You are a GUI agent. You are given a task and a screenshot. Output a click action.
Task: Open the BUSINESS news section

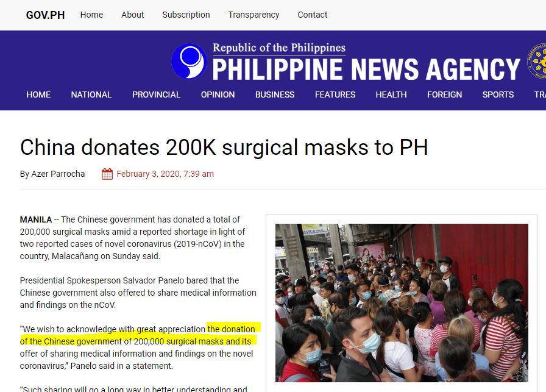[275, 94]
